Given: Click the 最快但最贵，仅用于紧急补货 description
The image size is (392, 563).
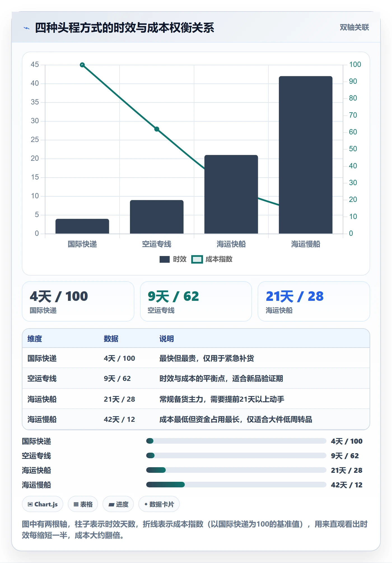Looking at the screenshot, I should [207, 358].
